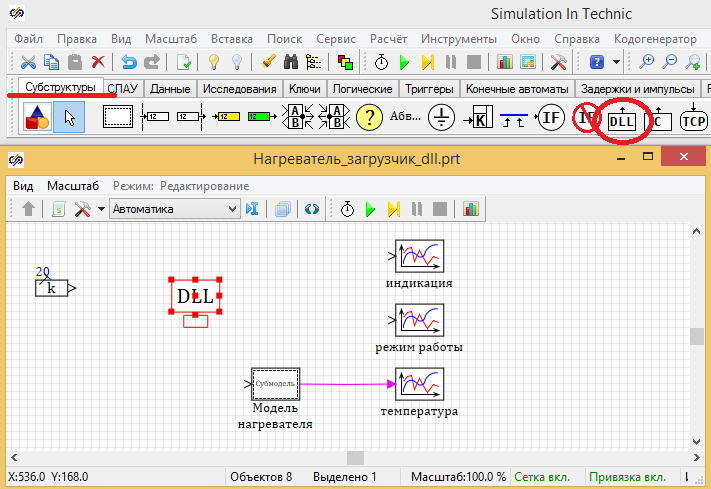Open the Автоматика layer dropdown
711x489 pixels.
175,209
